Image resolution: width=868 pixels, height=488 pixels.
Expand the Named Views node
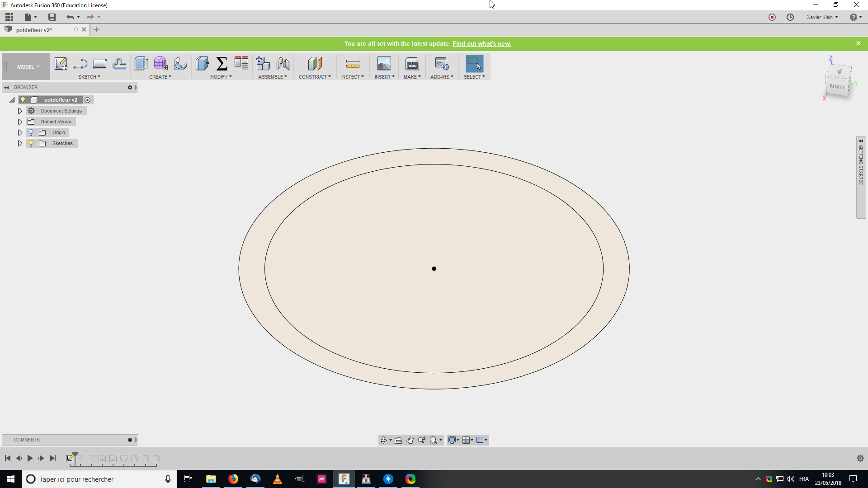coord(20,122)
